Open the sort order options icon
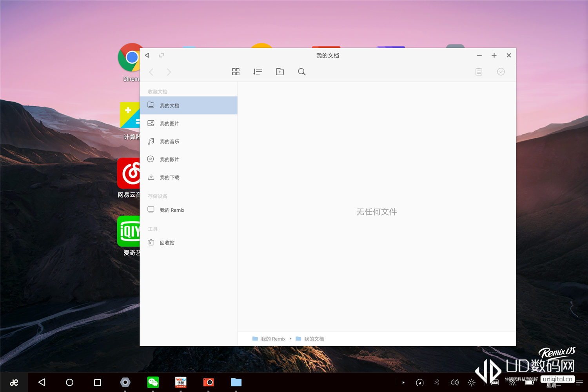The width and height of the screenshot is (588, 392). click(258, 72)
